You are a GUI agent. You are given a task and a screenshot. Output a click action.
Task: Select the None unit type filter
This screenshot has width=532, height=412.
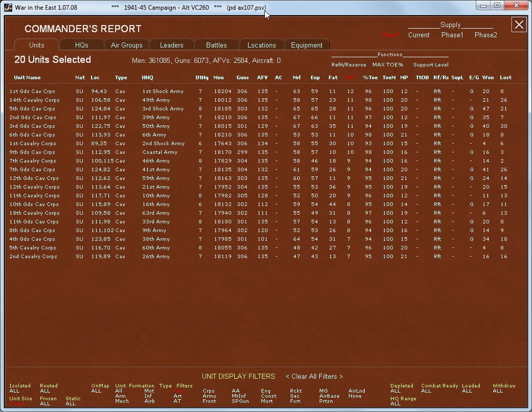click(355, 396)
